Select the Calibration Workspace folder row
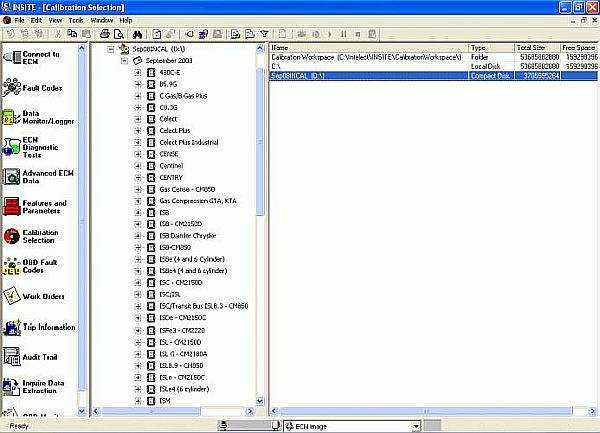Screen dimensions: 600x433 (x=434, y=57)
